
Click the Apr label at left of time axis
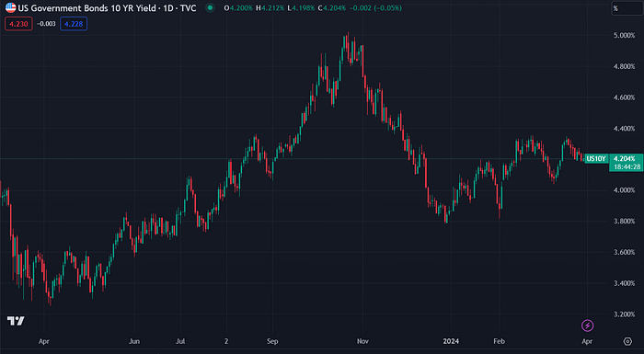[44, 341]
